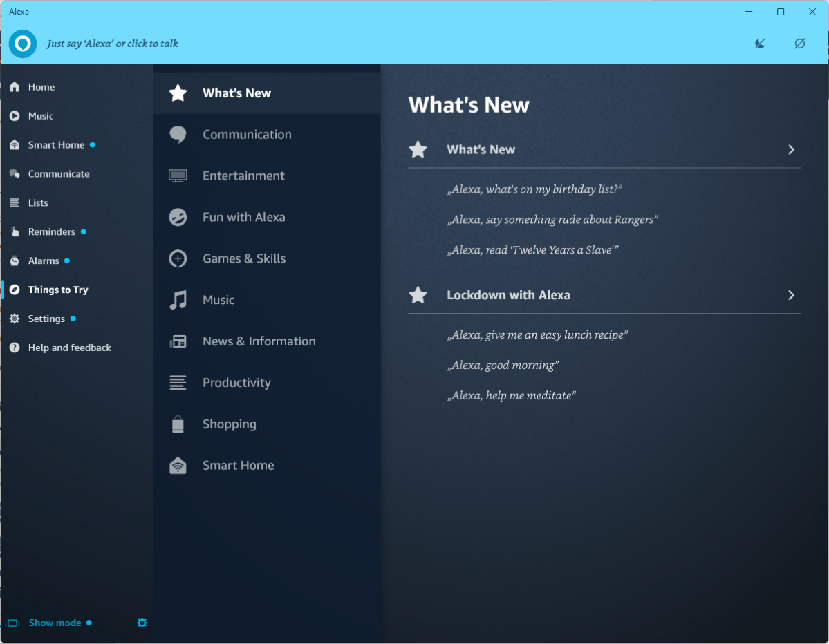829x644 pixels.
Task: Click "Alexa, help me meditate" phrase
Action: pos(511,396)
